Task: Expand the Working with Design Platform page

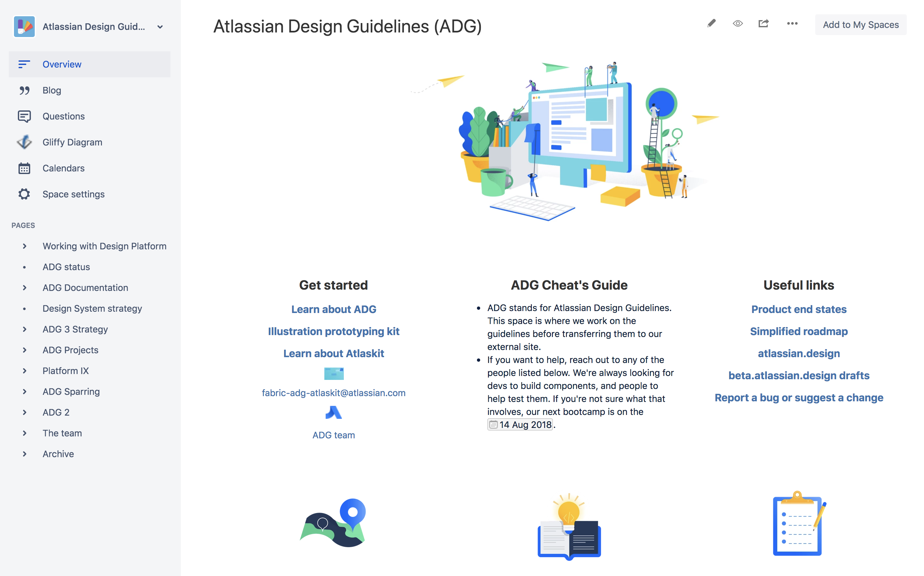Action: [24, 245]
